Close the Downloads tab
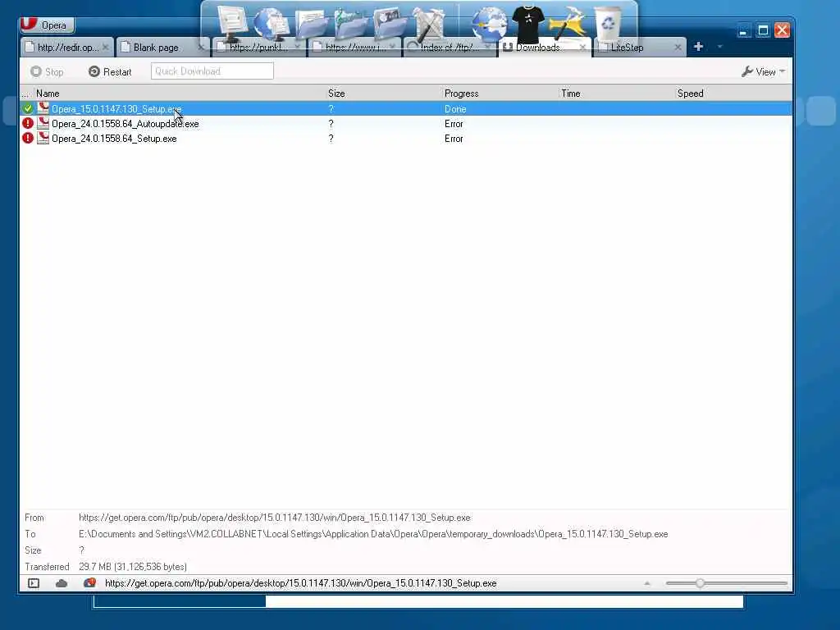840x630 pixels. click(583, 48)
